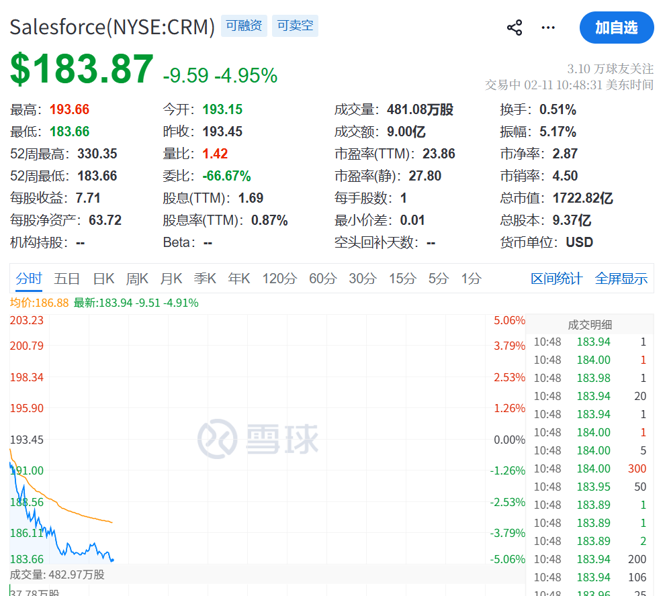Switch to 日K chart tab
667x596 pixels.
click(x=103, y=279)
